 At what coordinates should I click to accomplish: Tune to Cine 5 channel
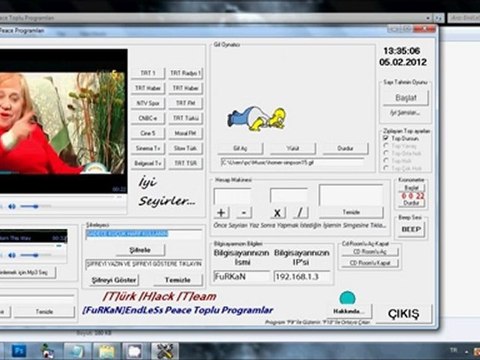tap(148, 133)
